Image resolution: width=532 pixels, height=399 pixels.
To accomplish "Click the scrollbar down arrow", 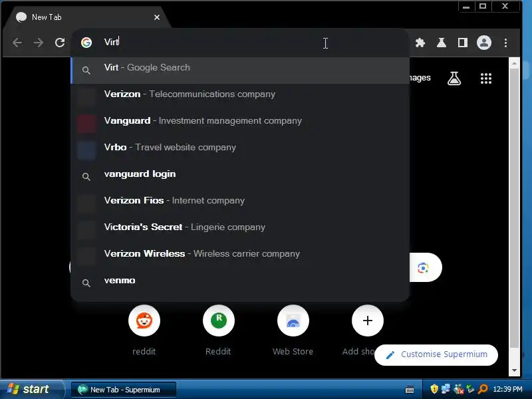I will [514, 370].
